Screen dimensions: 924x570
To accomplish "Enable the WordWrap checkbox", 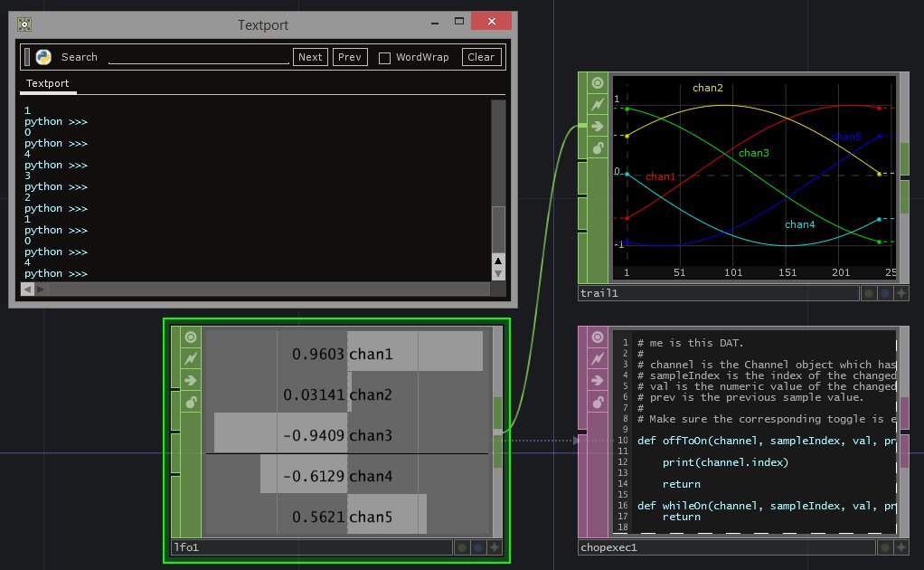I will (x=384, y=58).
